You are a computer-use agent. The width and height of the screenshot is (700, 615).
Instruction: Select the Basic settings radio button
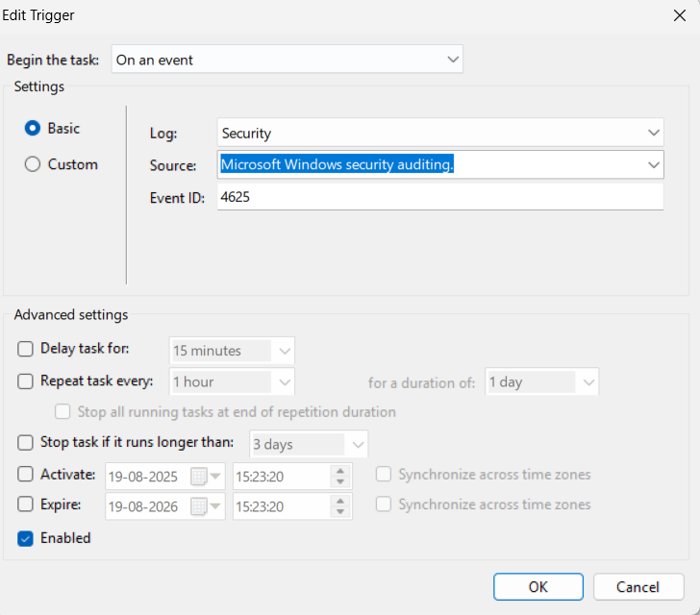(x=33, y=128)
